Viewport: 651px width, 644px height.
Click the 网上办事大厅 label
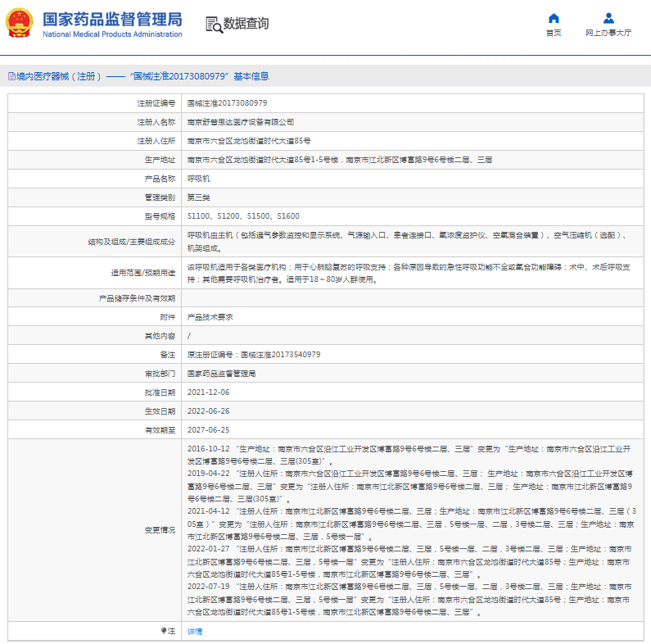pos(608,33)
